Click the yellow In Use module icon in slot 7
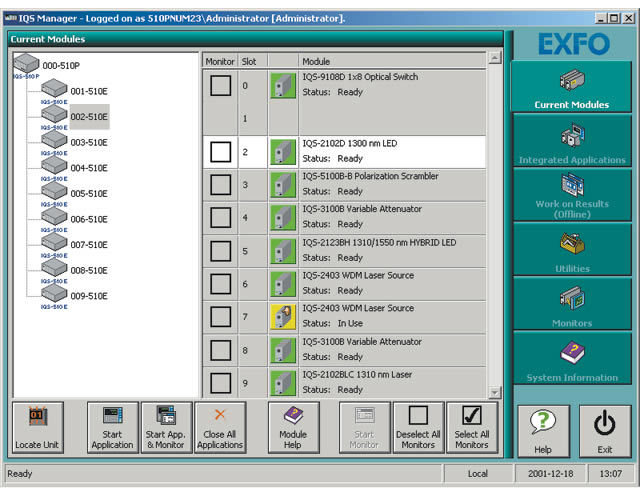The width and height of the screenshot is (640, 496). 283,317
